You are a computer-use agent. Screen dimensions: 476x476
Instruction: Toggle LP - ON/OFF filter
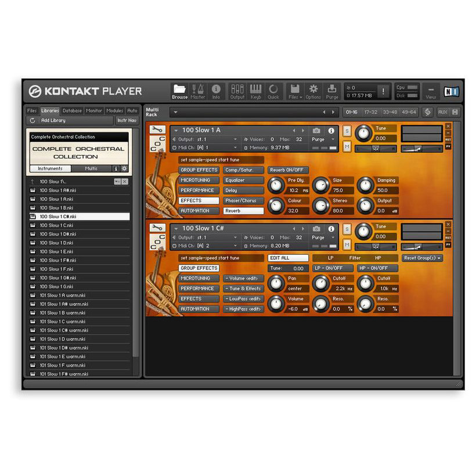[333, 268]
